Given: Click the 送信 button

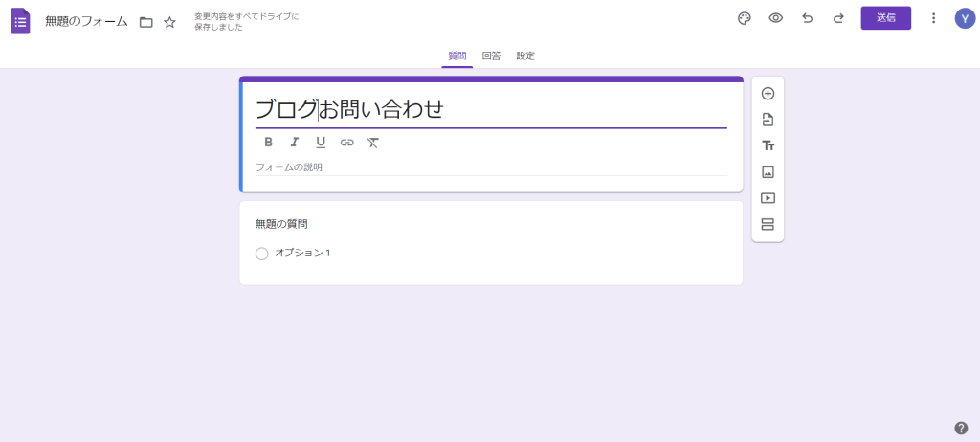Looking at the screenshot, I should [x=885, y=18].
